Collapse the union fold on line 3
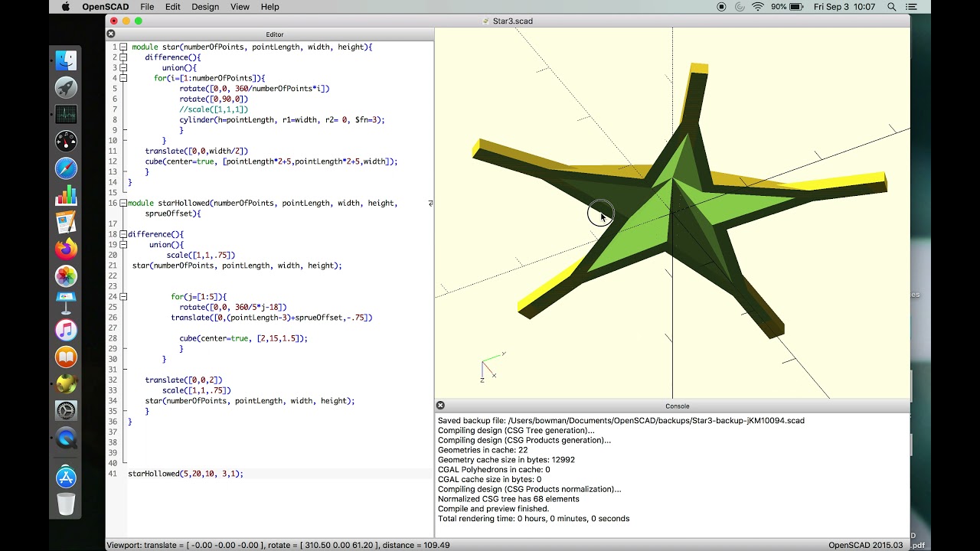This screenshot has width=980, height=551. click(123, 67)
